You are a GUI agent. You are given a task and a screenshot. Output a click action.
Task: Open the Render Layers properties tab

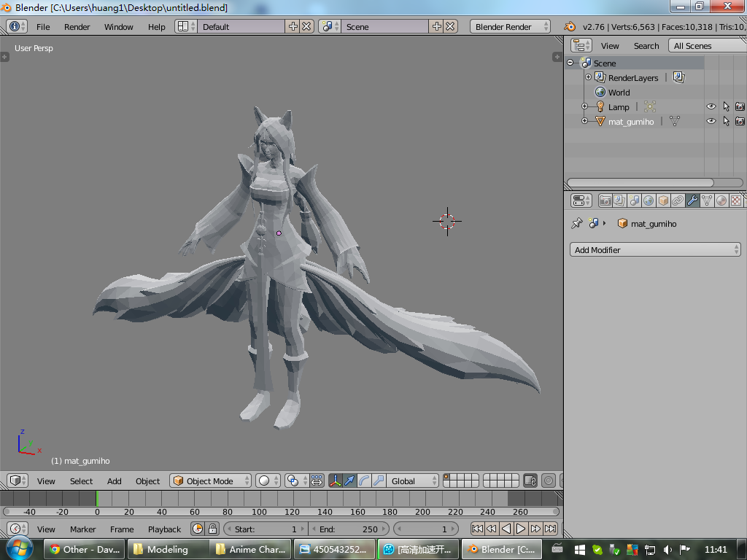pyautogui.click(x=619, y=201)
